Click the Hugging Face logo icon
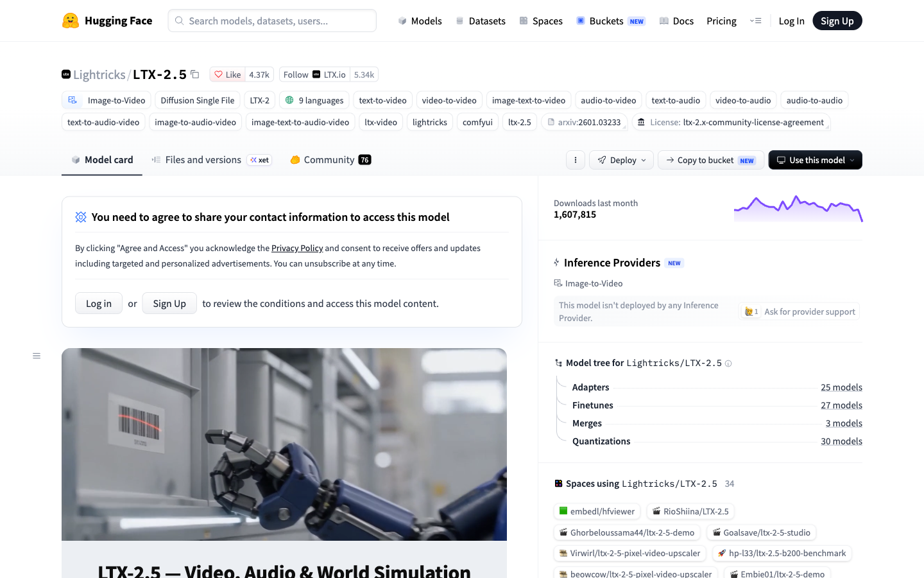Screen dimensions: 924x578 coord(71,21)
